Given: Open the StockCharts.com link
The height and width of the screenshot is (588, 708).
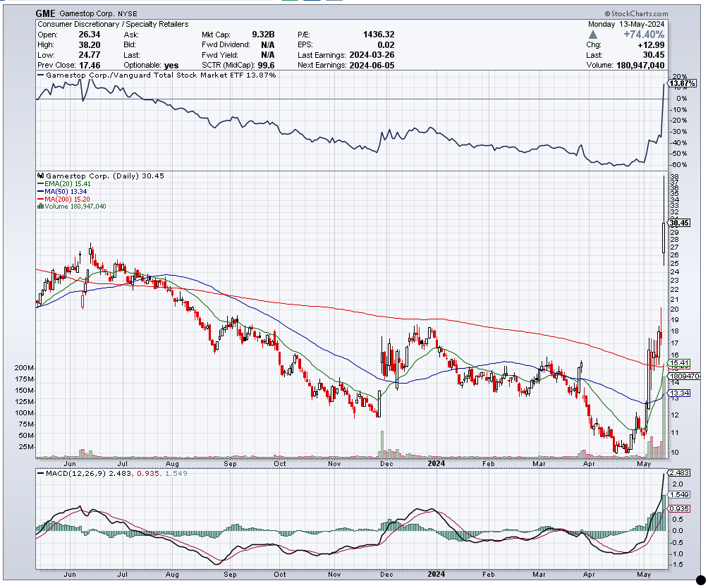Looking at the screenshot, I should [x=636, y=14].
